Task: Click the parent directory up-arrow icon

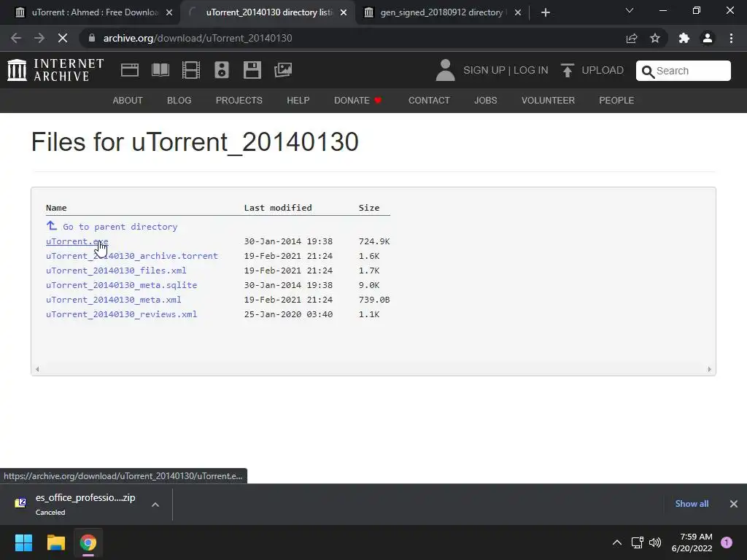Action: pos(52,226)
